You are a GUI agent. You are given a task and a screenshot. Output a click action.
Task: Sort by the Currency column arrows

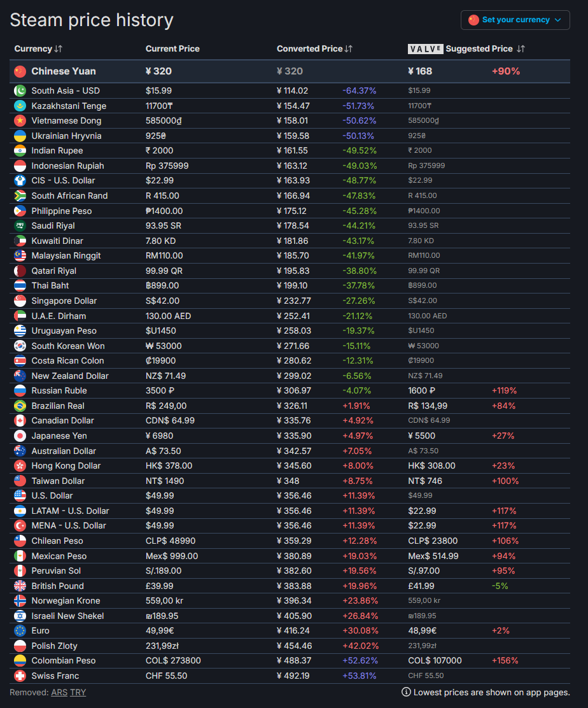(59, 49)
